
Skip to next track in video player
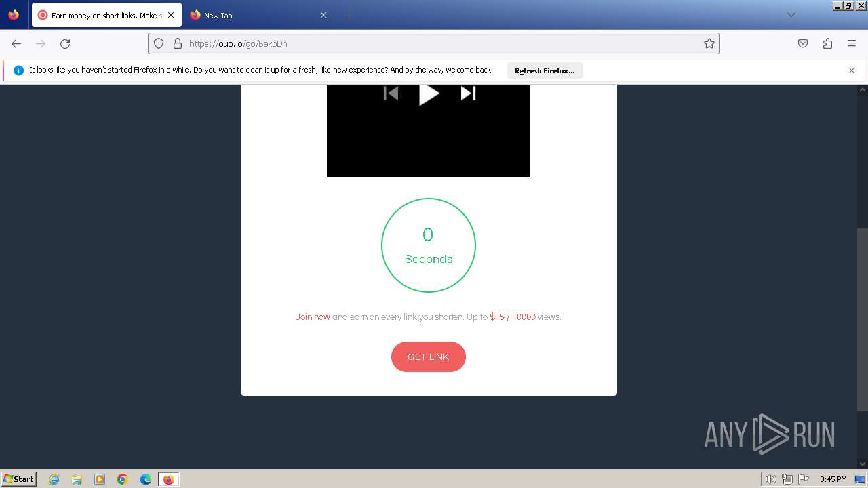[x=468, y=94]
